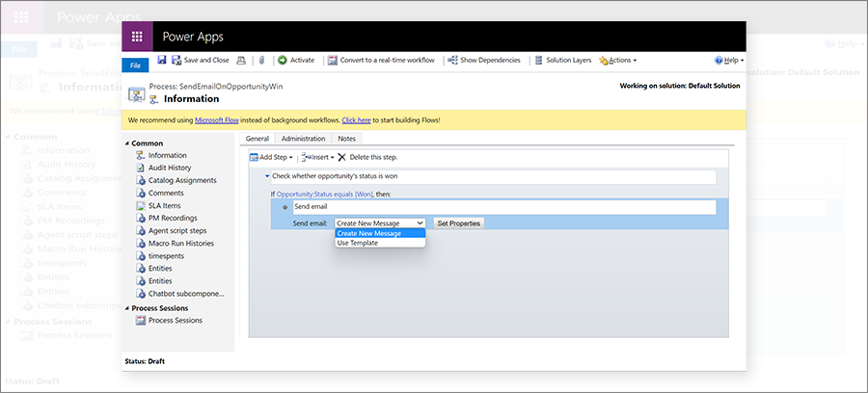Open SLA Items
The width and height of the screenshot is (868, 393).
pyautogui.click(x=165, y=205)
